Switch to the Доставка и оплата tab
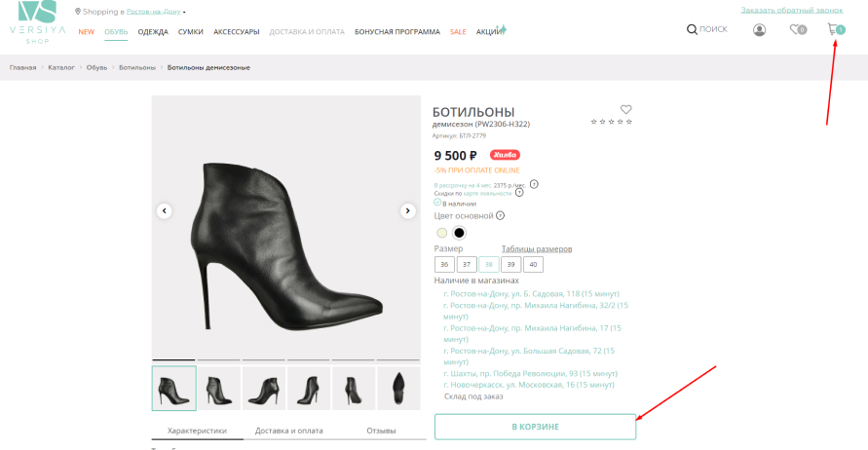 288,431
